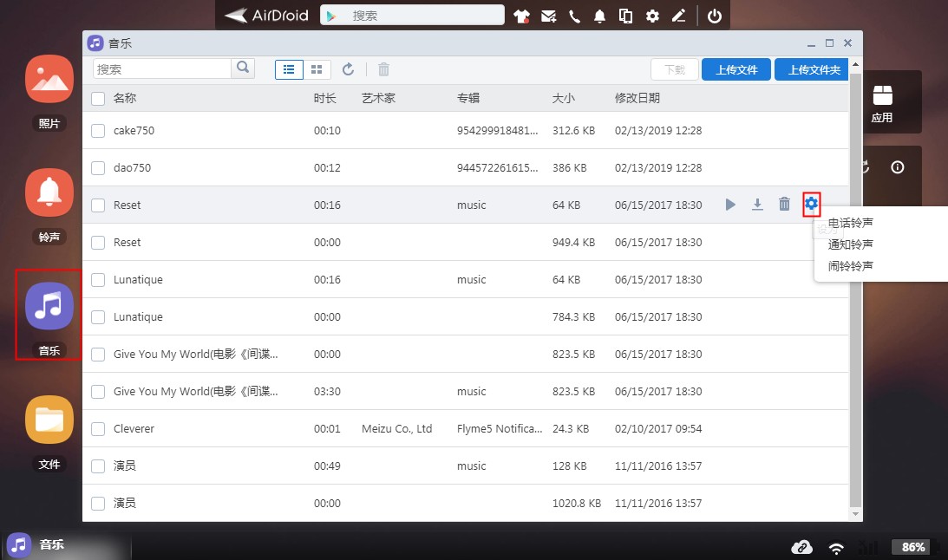The width and height of the screenshot is (948, 560).
Task: Click the phone call icon in top bar
Action: click(x=574, y=16)
